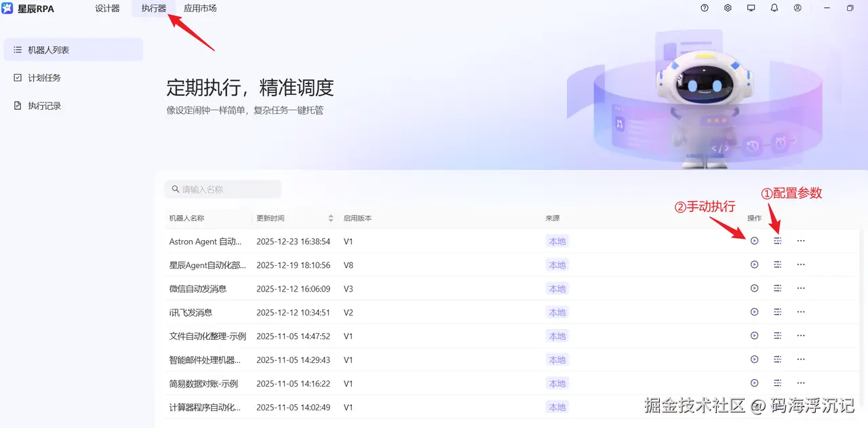Viewport: 868px width, 428px height.
Task: Click timestamp 2025-11-05 14:02:49
Action: tap(293, 408)
